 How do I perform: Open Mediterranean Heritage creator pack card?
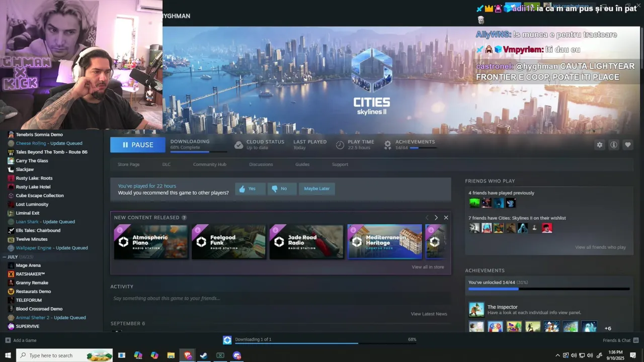(x=385, y=242)
